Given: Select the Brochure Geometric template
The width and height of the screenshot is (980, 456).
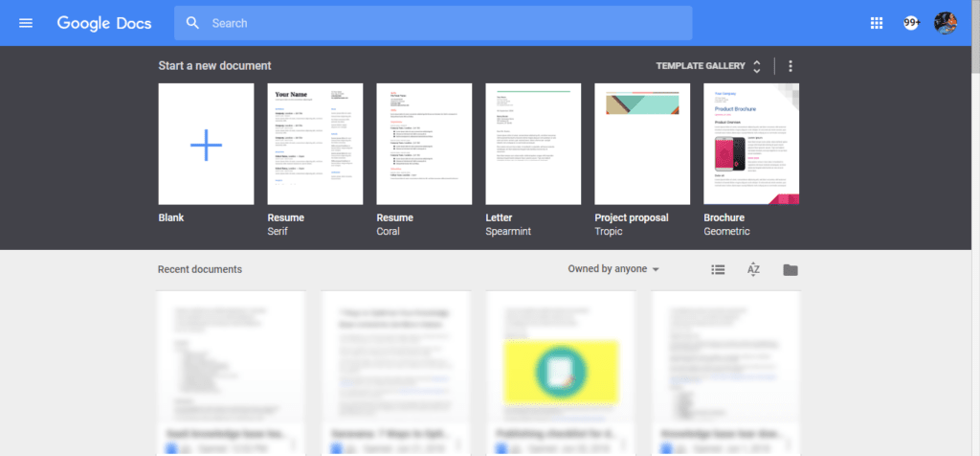Looking at the screenshot, I should coord(751,144).
